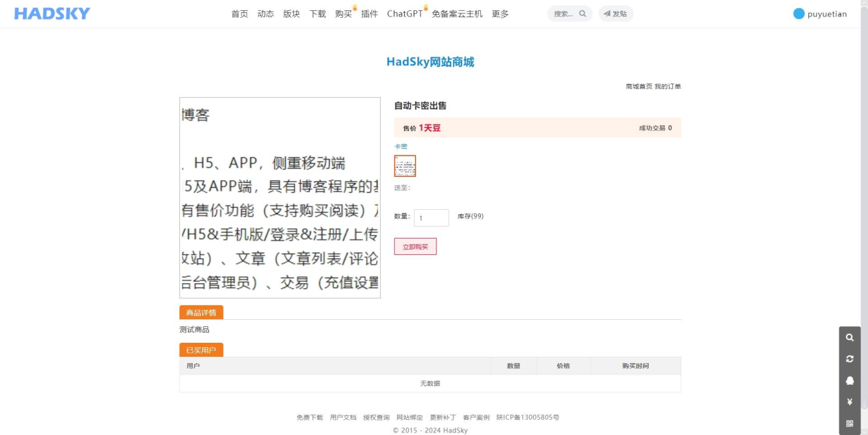868x435 pixels.
Task: Select the 卡密 product thumbnail
Action: point(405,166)
